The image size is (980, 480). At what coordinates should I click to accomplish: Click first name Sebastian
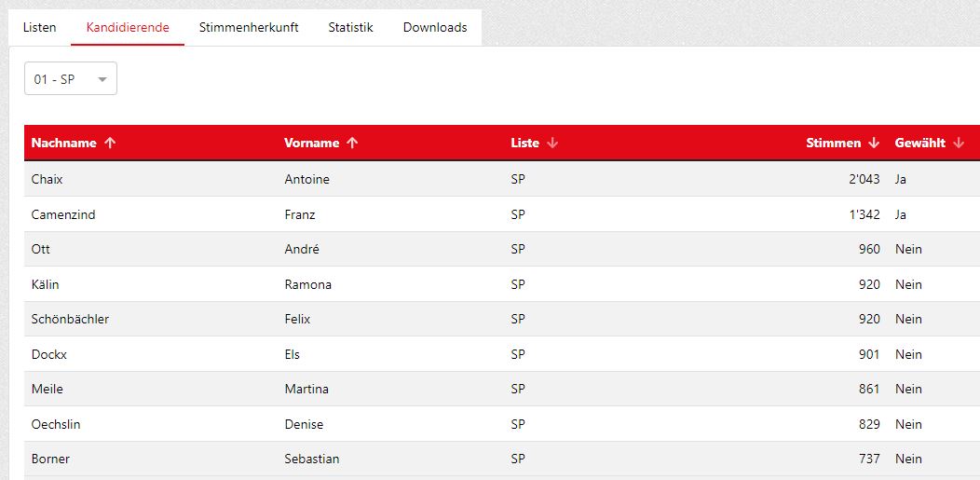312,459
